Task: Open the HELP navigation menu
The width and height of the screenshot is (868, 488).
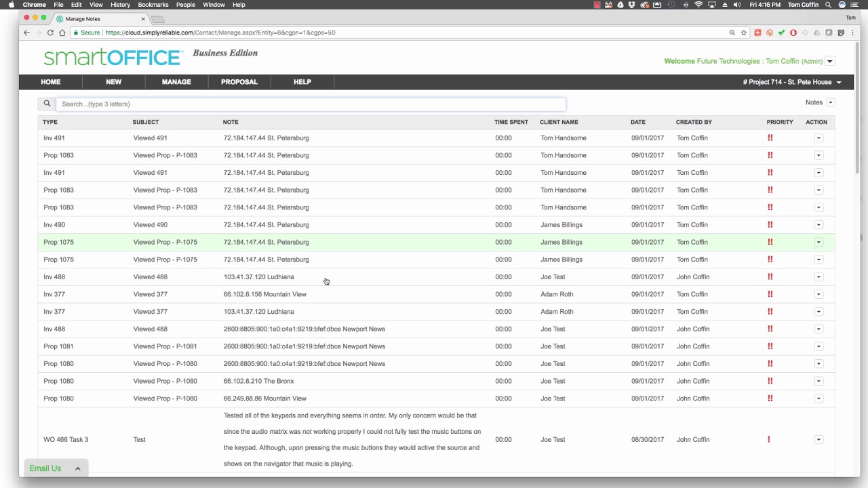Action: 302,82
